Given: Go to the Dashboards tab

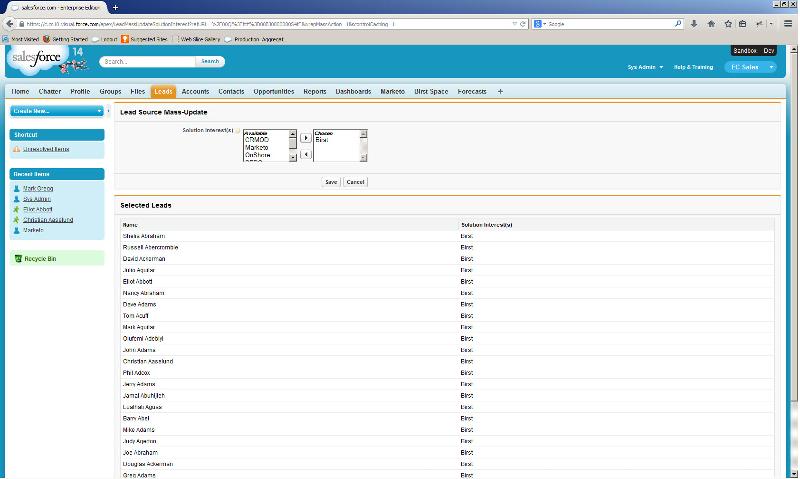Looking at the screenshot, I should pyautogui.click(x=353, y=92).
